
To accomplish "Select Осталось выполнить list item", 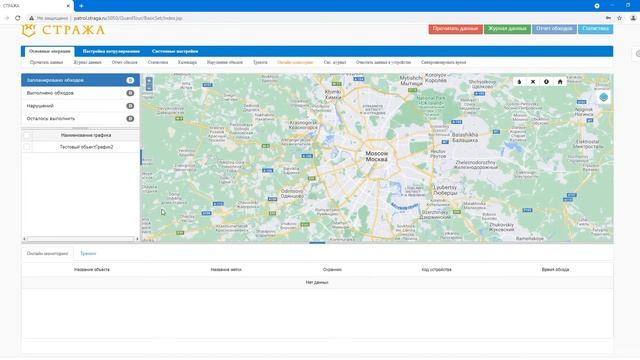I will 80,118.
